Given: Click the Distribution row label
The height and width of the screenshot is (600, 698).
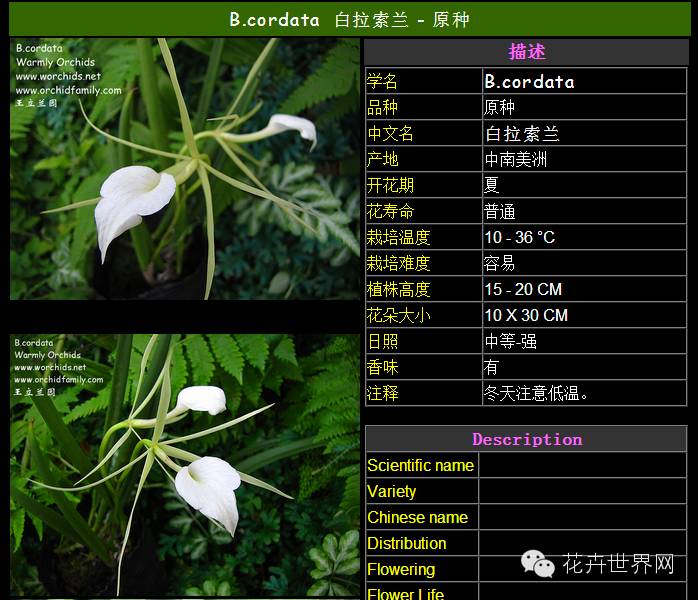Looking at the screenshot, I should tap(406, 543).
